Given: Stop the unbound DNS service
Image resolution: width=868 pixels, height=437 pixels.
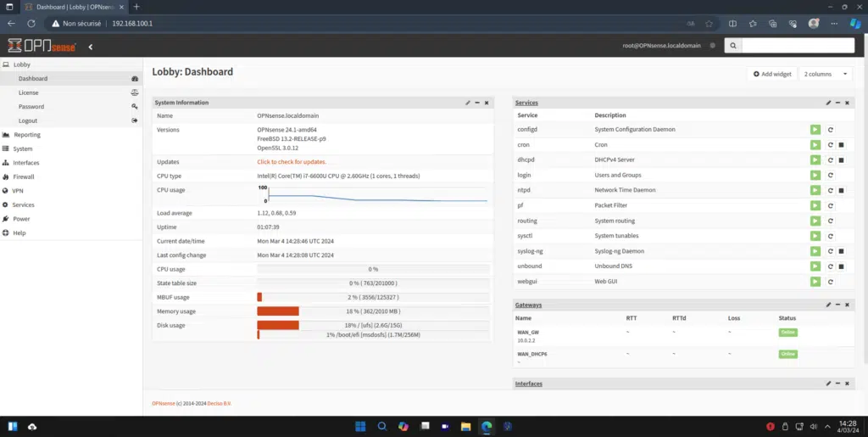Looking at the screenshot, I should pos(841,266).
